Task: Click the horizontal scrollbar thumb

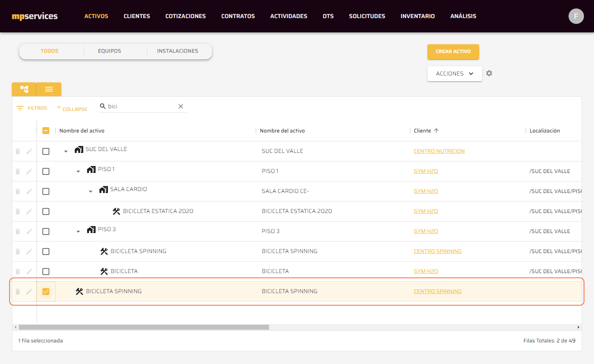Action: click(144, 327)
